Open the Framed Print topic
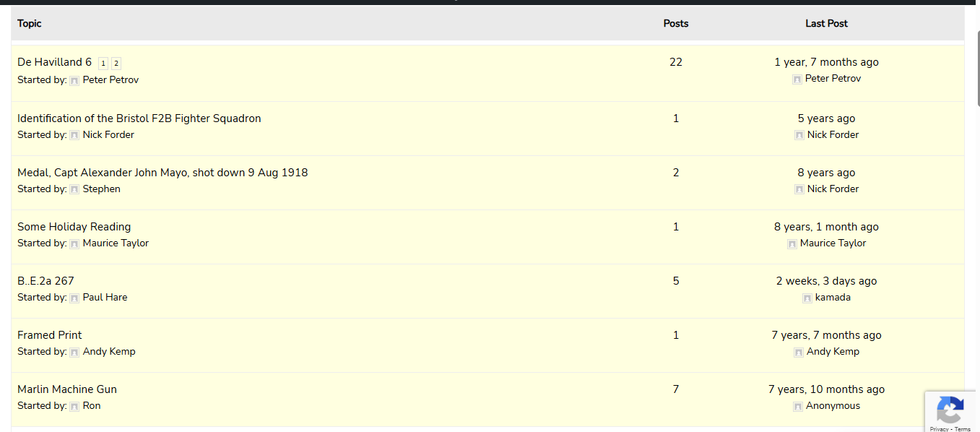 50,335
